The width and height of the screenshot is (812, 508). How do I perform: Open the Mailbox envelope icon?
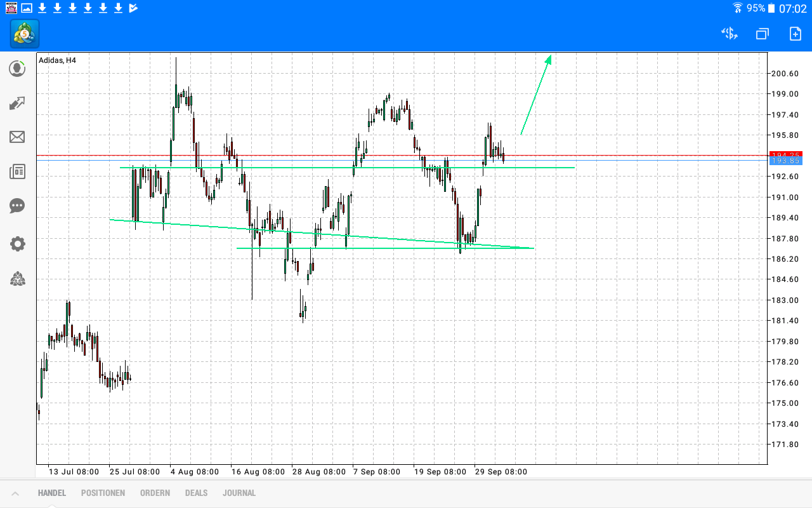coord(17,137)
